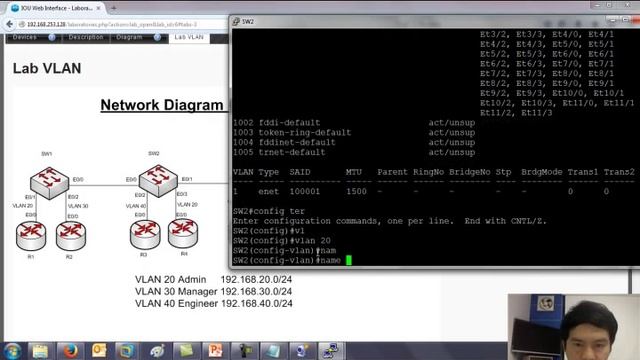Click the 'SW2#config ter' terminal line
Viewport: 640px width, 360px height.
point(269,211)
